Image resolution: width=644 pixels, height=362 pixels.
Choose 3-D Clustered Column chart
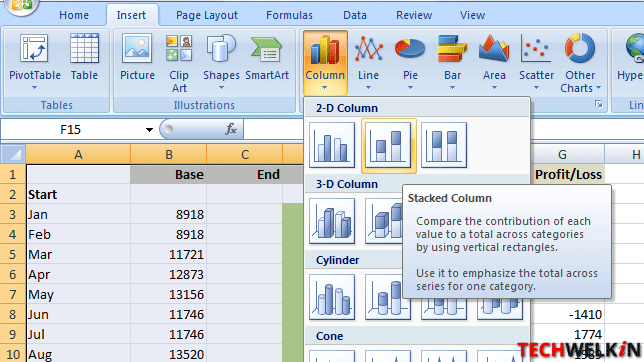pos(332,221)
